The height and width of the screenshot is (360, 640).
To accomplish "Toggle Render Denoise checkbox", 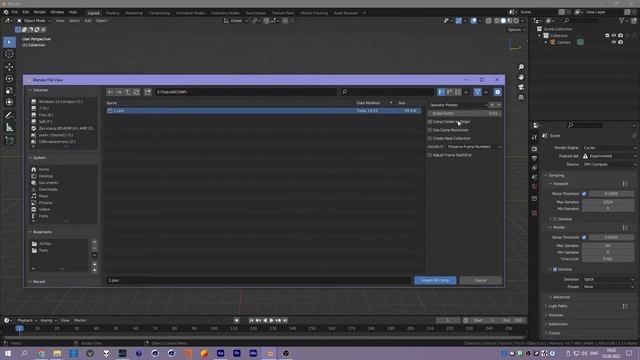I will click(x=555, y=269).
